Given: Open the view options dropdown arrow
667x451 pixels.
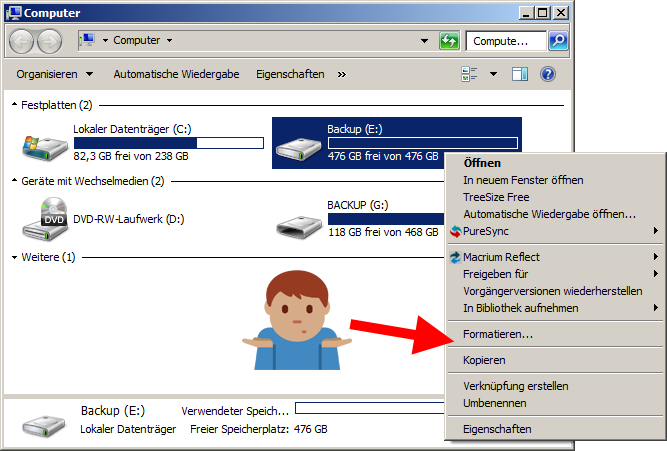Looking at the screenshot, I should pos(493,74).
